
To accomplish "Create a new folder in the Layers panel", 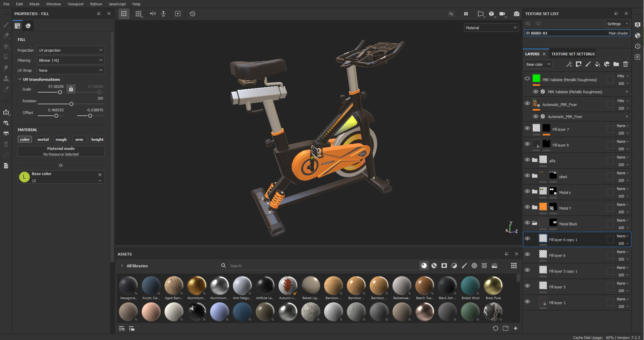I will point(616,64).
